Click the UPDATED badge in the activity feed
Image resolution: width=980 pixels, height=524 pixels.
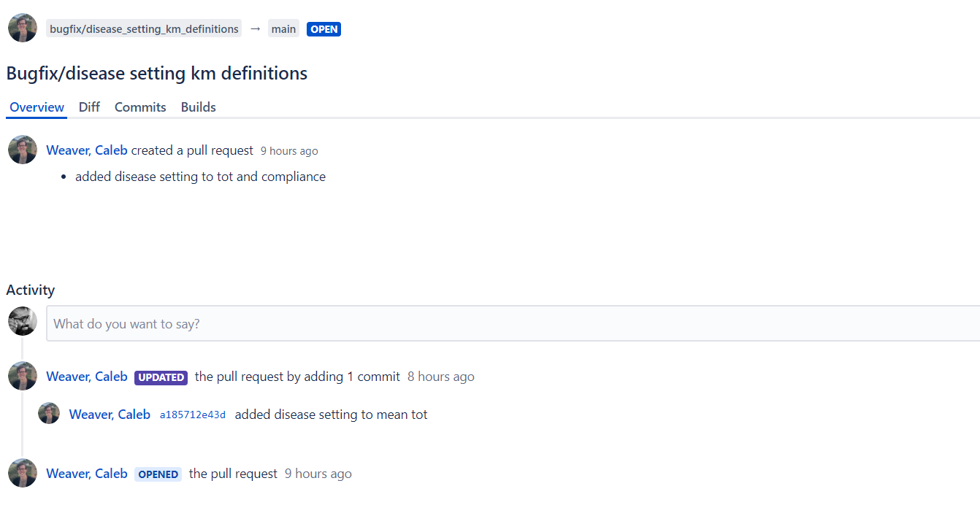pyautogui.click(x=161, y=377)
